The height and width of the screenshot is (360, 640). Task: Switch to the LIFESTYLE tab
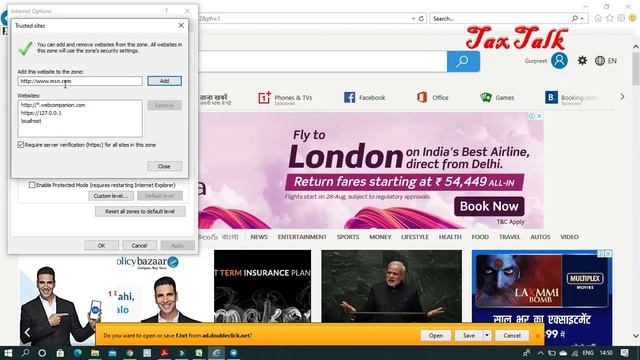coord(415,237)
